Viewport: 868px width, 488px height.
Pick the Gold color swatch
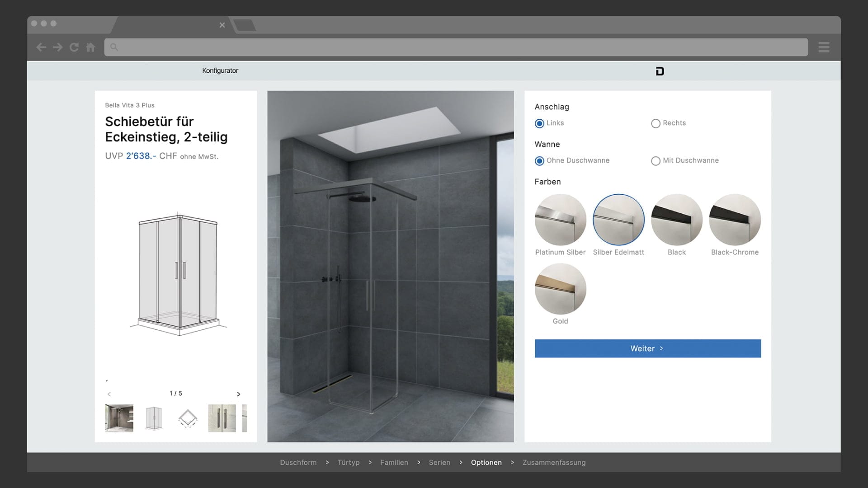[560, 289]
